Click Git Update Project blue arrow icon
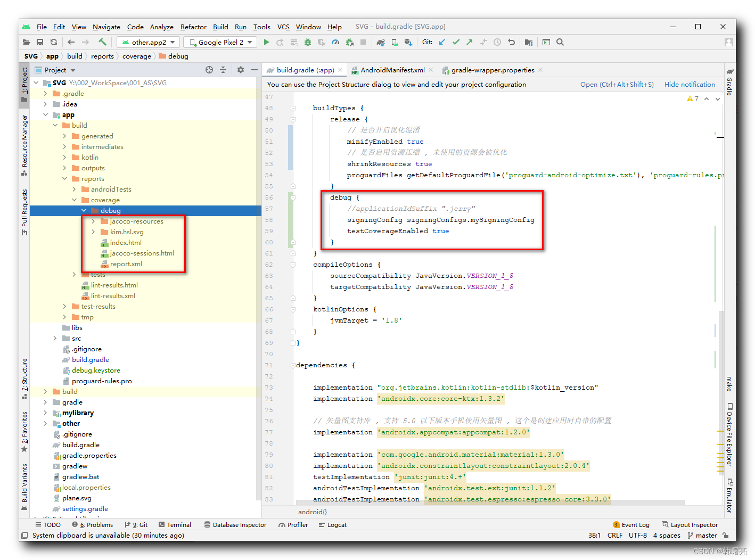This screenshot has width=755, height=560. (442, 42)
